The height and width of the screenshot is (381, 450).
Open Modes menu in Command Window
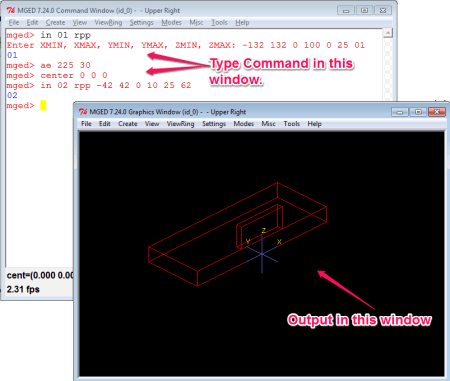tap(171, 22)
